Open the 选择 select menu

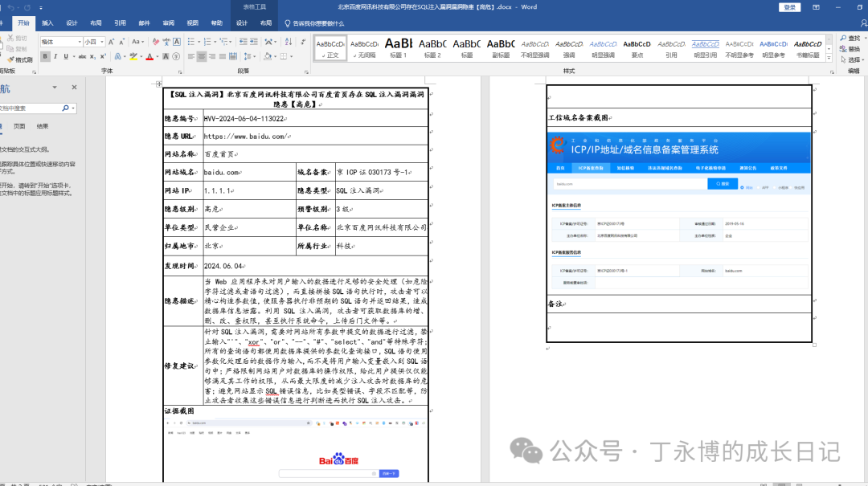(x=851, y=59)
